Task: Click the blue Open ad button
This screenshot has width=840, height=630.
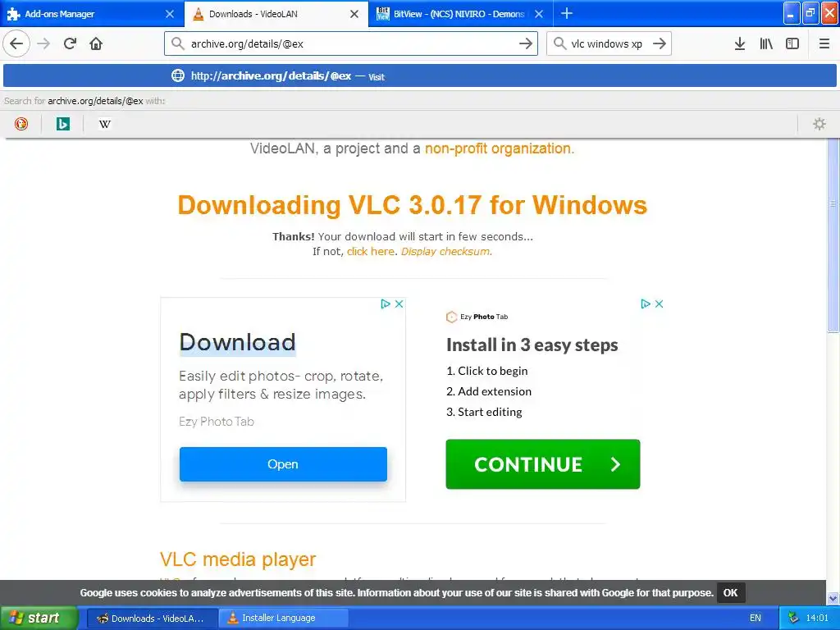Action: click(x=283, y=464)
